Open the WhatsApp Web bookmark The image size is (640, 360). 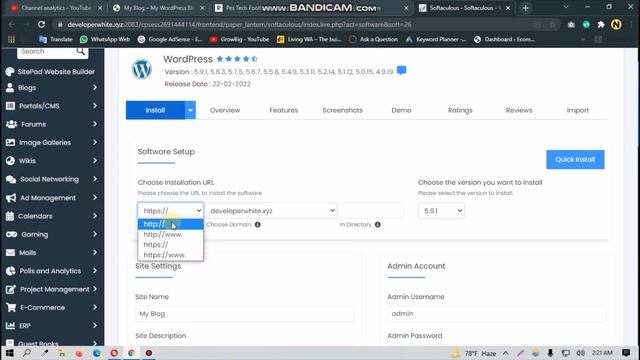tap(105, 40)
